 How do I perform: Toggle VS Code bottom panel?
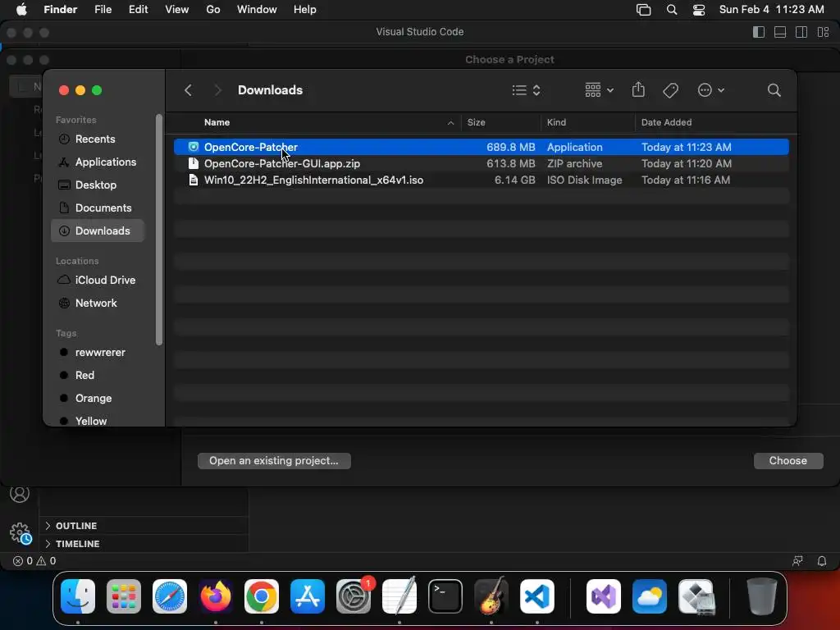pos(780,32)
